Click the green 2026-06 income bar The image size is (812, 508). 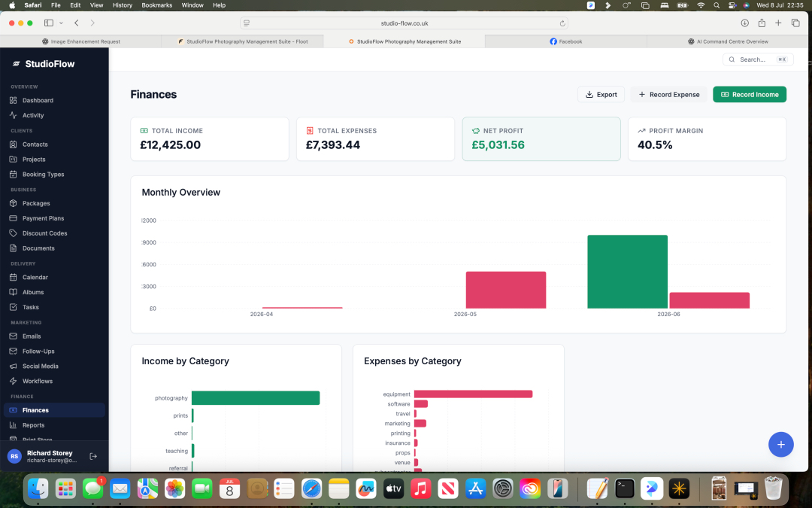click(627, 272)
